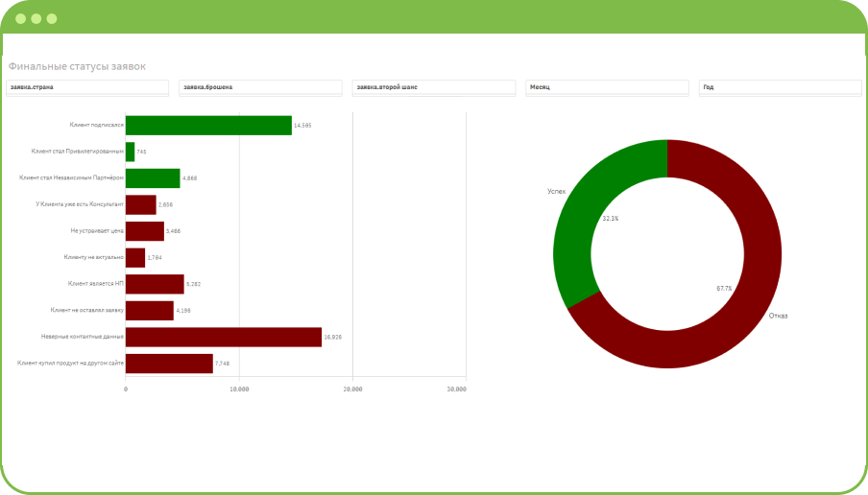The width and height of the screenshot is (868, 495).
Task: Select the green 'Клиент подписался' bar
Action: [208, 126]
